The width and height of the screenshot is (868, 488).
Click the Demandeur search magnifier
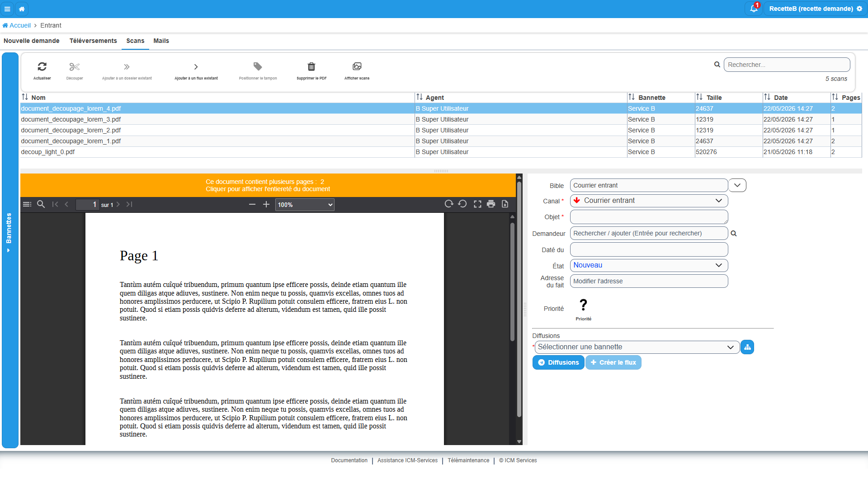pyautogui.click(x=734, y=234)
